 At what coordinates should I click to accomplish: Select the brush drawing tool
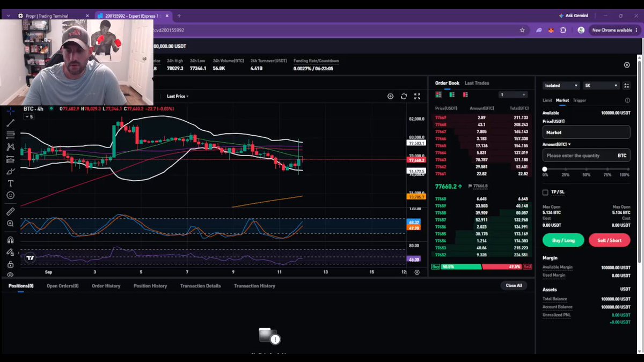click(10, 171)
